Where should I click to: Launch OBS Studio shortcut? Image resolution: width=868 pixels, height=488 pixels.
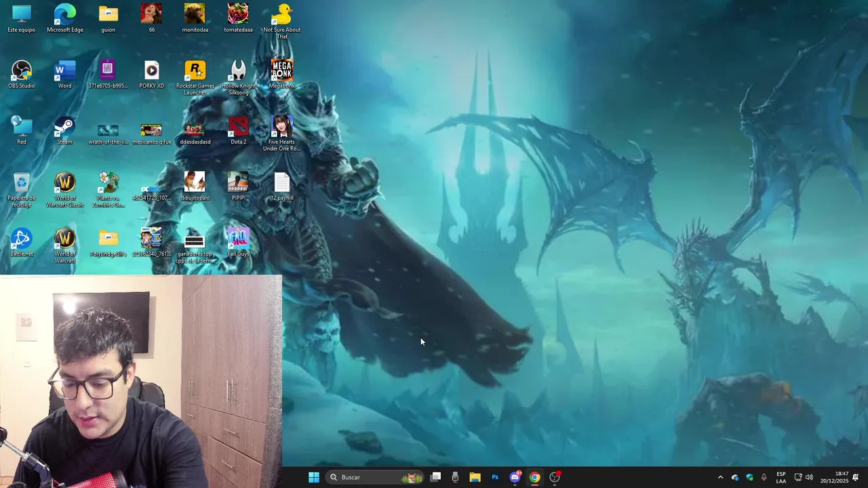(x=22, y=75)
